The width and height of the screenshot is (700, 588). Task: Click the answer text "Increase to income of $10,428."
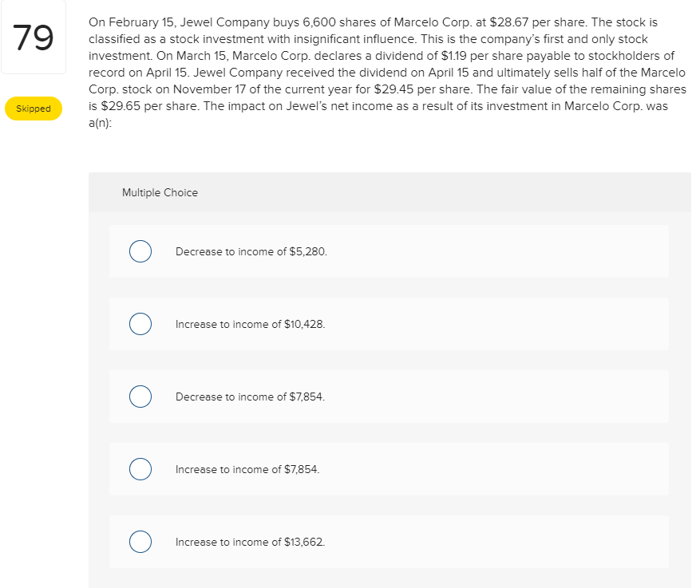[250, 324]
